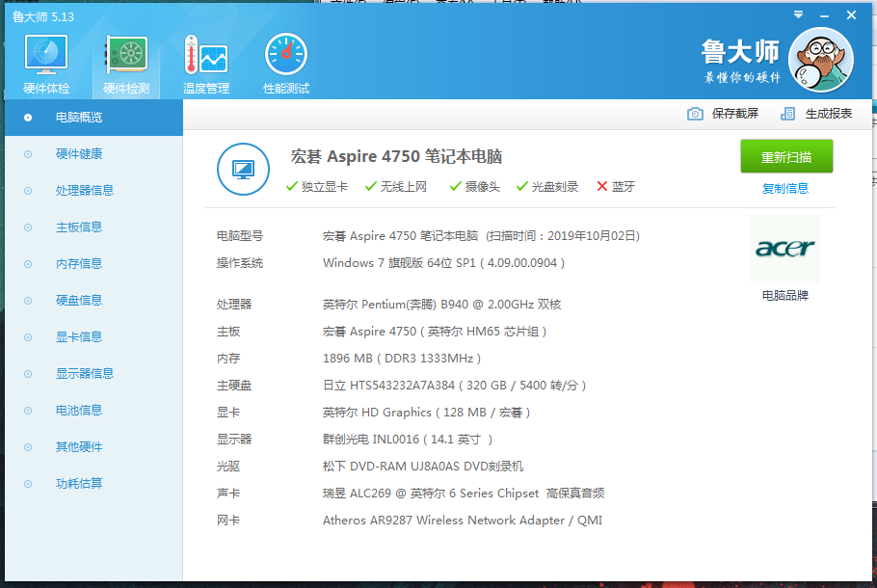Click the green check next to 无线上网
Viewport: 877px width, 588px height.
370,186
